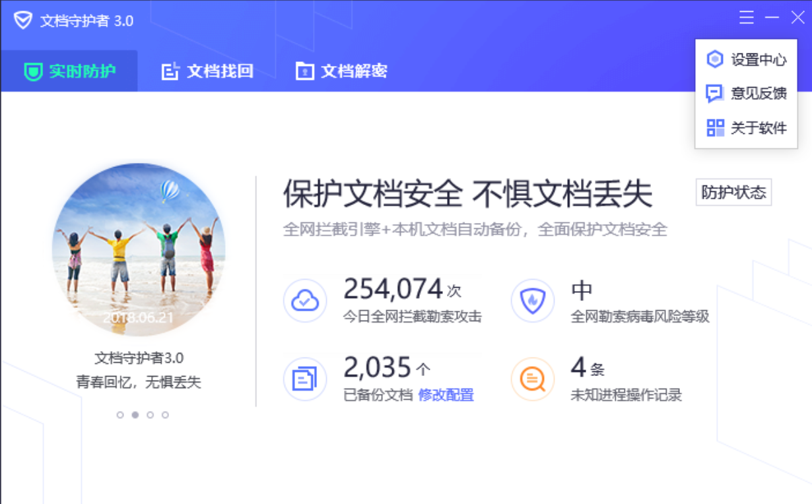Click the cloud checkmark icon for 今日全网拦截勒索攻击
Viewport: 812px width, 504px height.
pyautogui.click(x=305, y=301)
